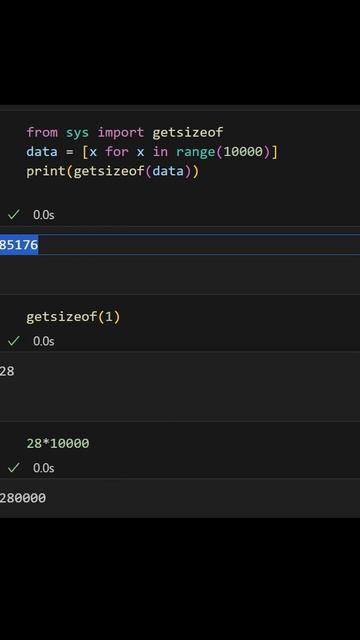The image size is (360, 640).
Task: Click the 'data' variable name on second line
Action: (42, 152)
